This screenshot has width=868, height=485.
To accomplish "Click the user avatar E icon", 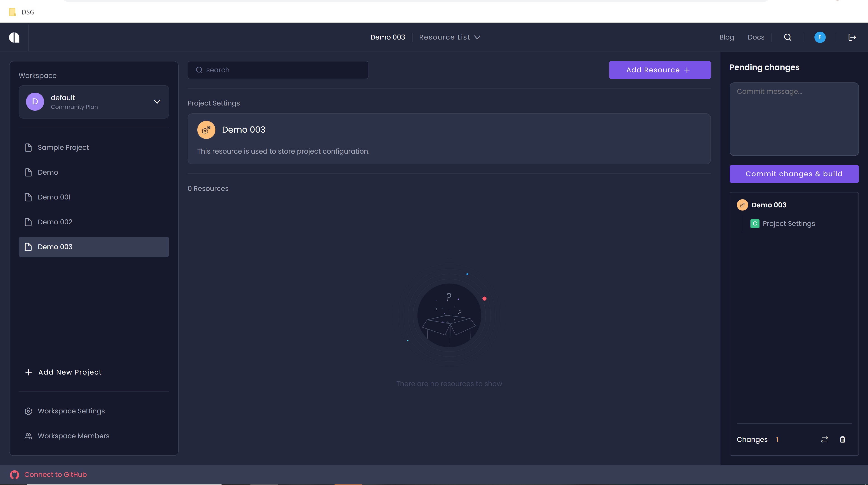I will [x=820, y=37].
